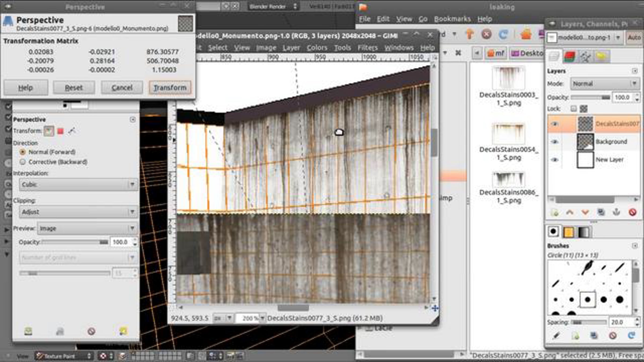Click the Home folder icon
The width and height of the screenshot is (644, 362).
pyautogui.click(x=526, y=34)
